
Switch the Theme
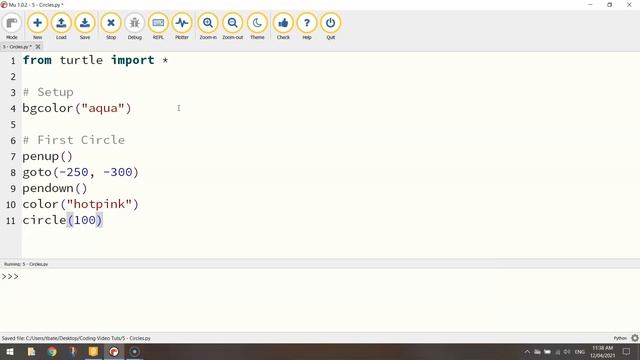(x=257, y=27)
